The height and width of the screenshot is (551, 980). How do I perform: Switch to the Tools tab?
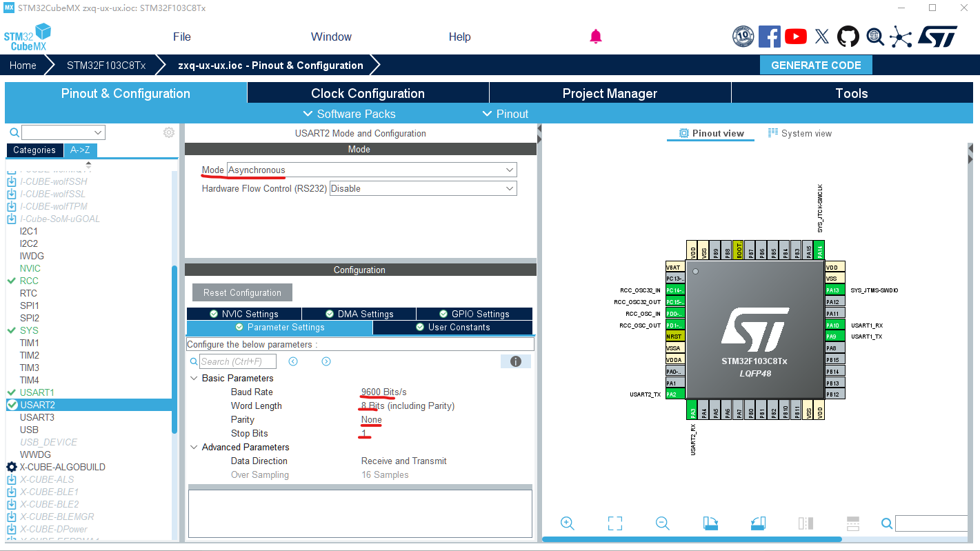852,93
